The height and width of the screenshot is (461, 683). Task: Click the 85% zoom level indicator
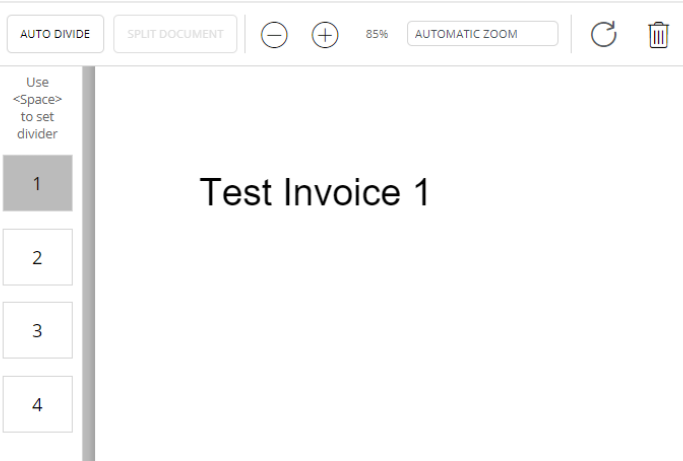tap(377, 34)
